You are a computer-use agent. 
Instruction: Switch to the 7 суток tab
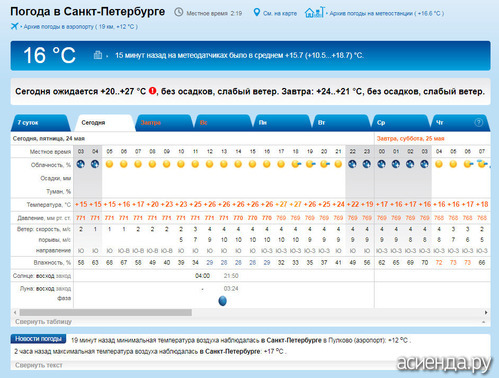tap(40, 123)
